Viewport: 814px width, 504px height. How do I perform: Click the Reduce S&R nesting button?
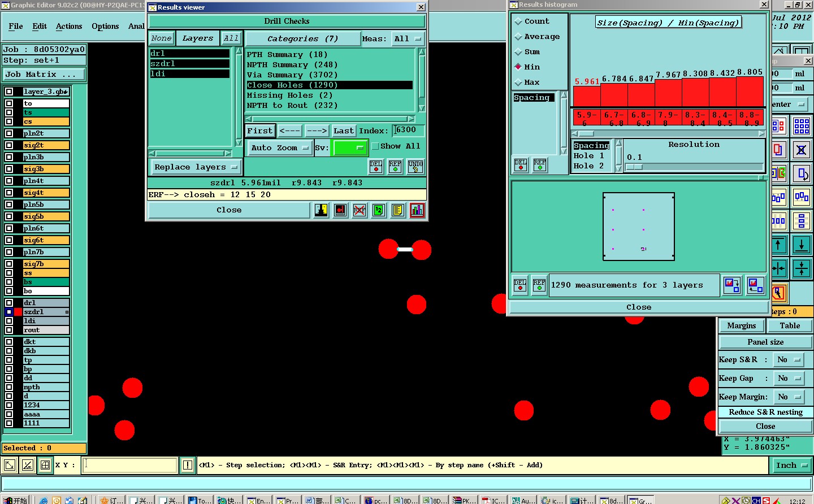coord(765,412)
